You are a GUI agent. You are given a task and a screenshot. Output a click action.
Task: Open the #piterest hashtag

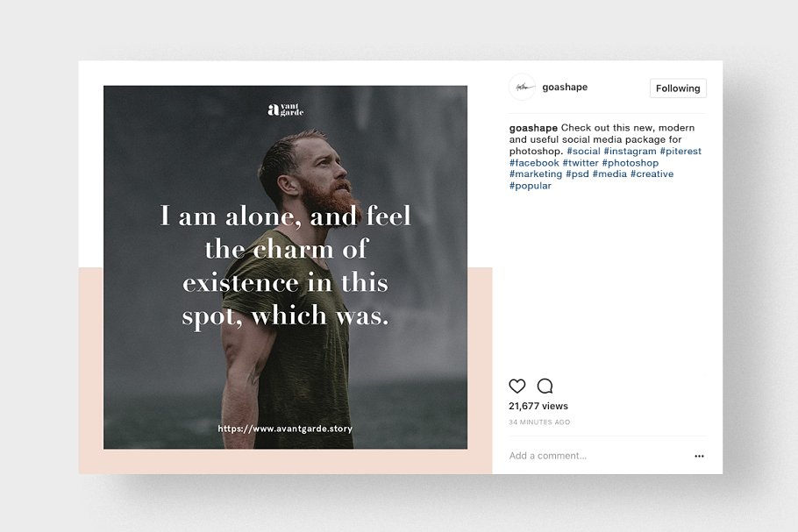(680, 151)
